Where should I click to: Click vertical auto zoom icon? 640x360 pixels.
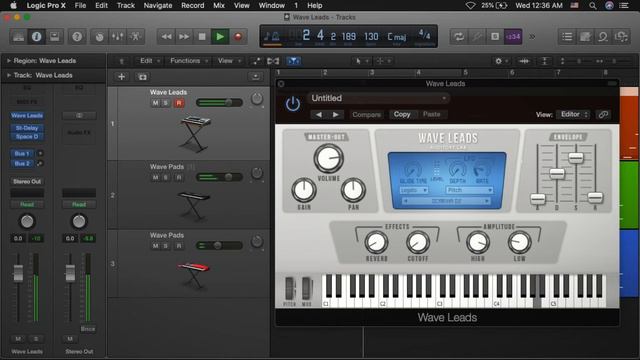544,61
